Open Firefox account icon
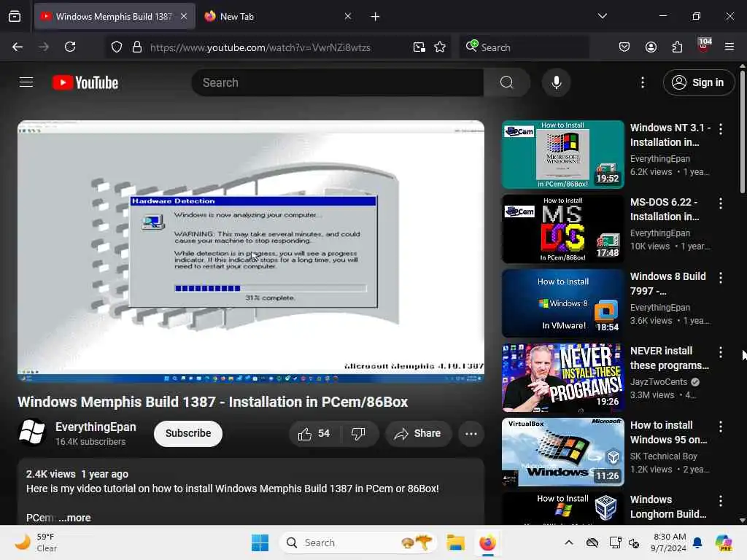 pos(651,47)
